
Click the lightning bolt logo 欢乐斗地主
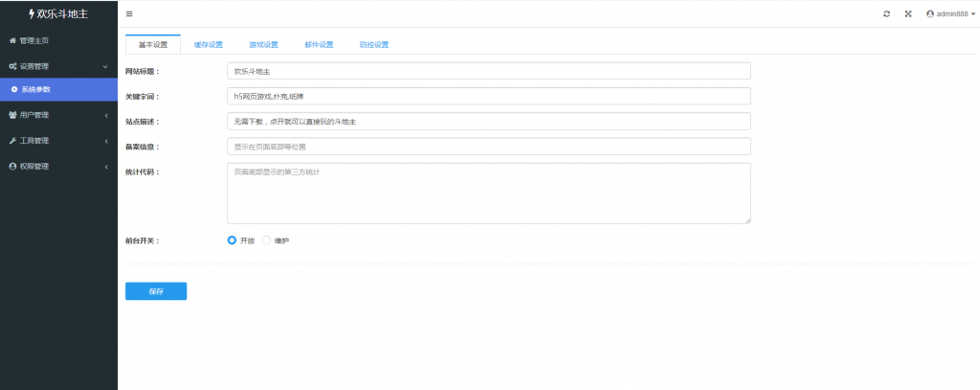pyautogui.click(x=58, y=13)
